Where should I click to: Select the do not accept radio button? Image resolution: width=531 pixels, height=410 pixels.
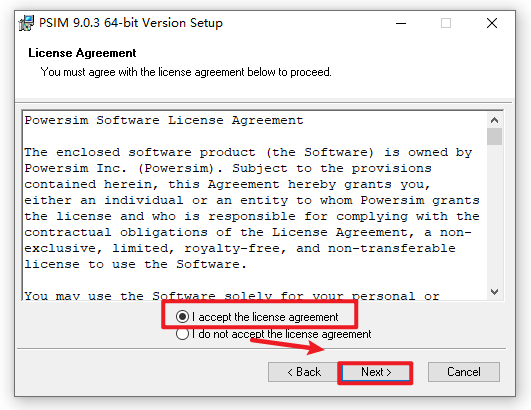point(182,334)
